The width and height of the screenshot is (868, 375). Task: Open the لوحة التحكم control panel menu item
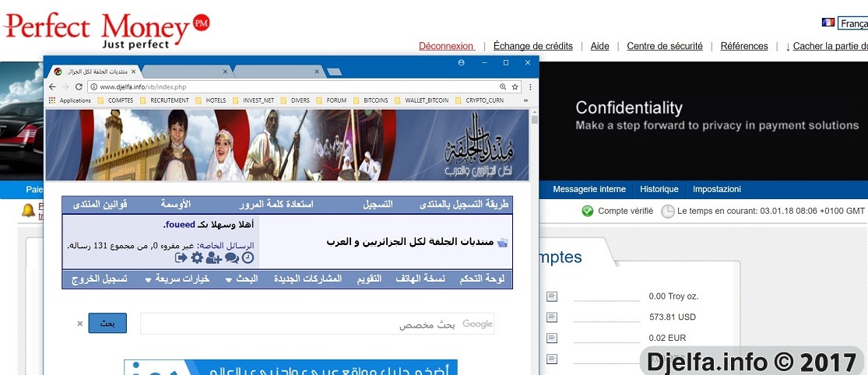482,279
